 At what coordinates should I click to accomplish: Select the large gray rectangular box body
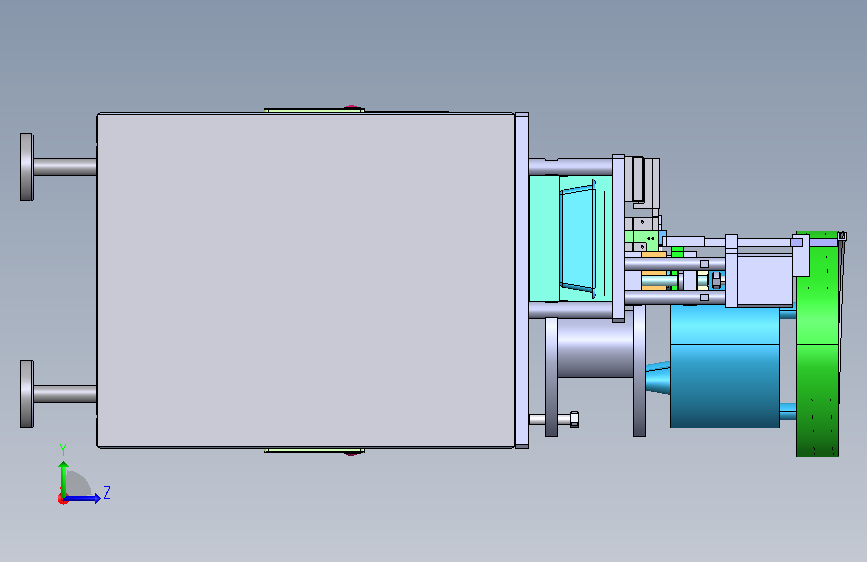click(x=306, y=280)
